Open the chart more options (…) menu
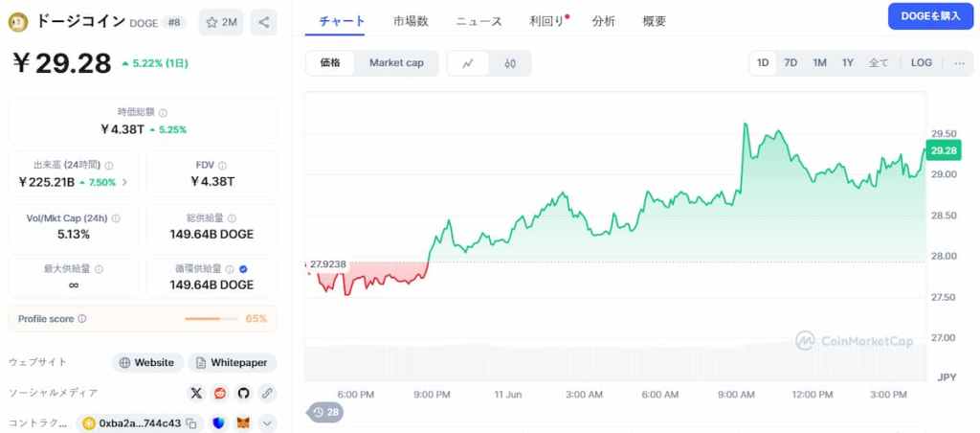 coord(959,63)
